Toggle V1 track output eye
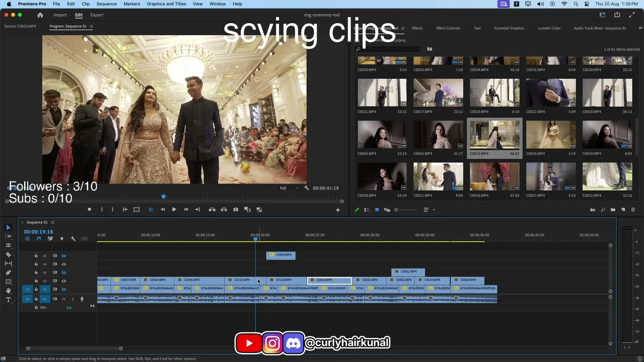The width and height of the screenshot is (644, 362). (x=64, y=290)
